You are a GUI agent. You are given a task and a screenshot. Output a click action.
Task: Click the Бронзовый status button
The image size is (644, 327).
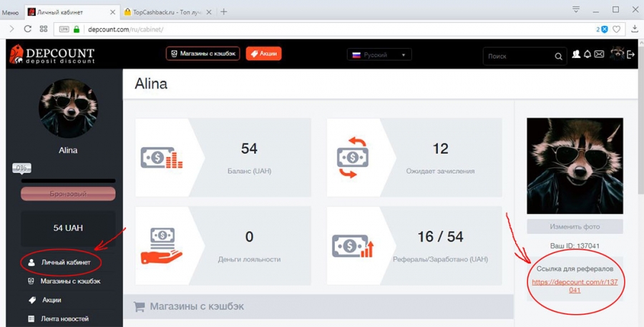coord(68,193)
